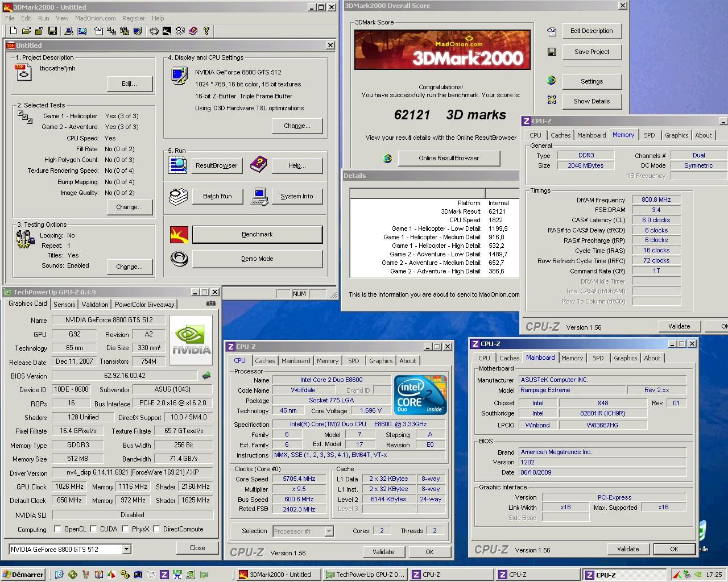Open the File menu in 3DMark2000

(x=10, y=18)
